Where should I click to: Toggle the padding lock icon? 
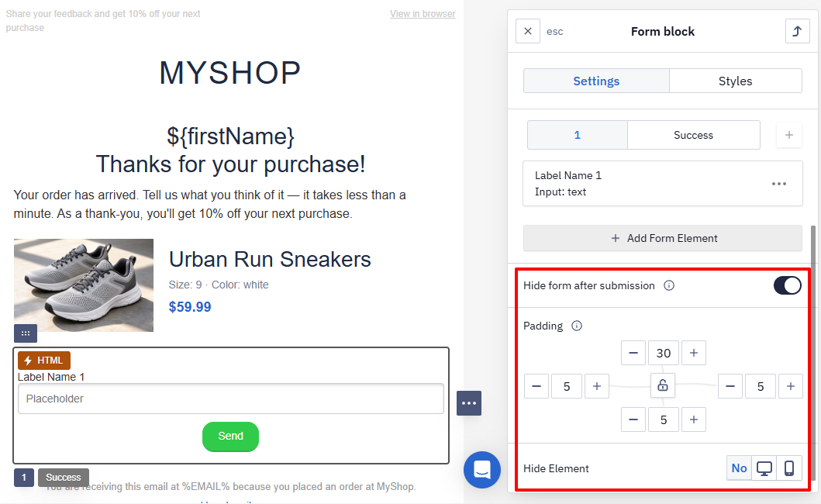[x=663, y=385]
